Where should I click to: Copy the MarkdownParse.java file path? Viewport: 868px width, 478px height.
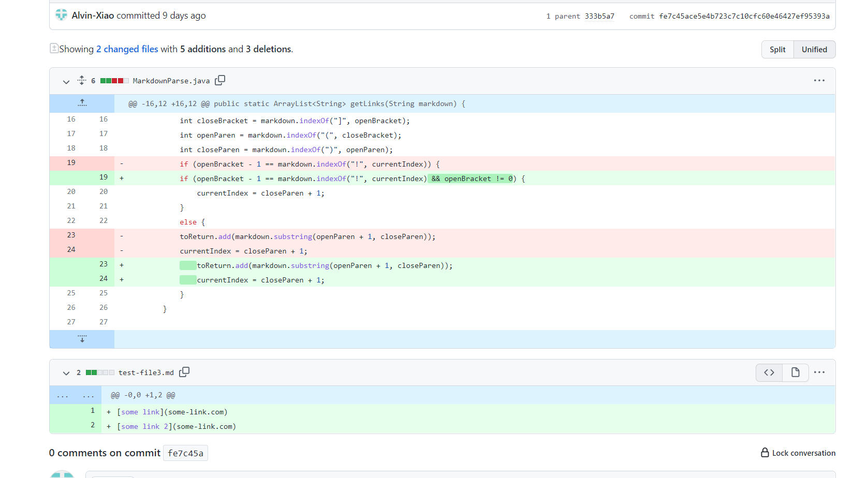220,80
